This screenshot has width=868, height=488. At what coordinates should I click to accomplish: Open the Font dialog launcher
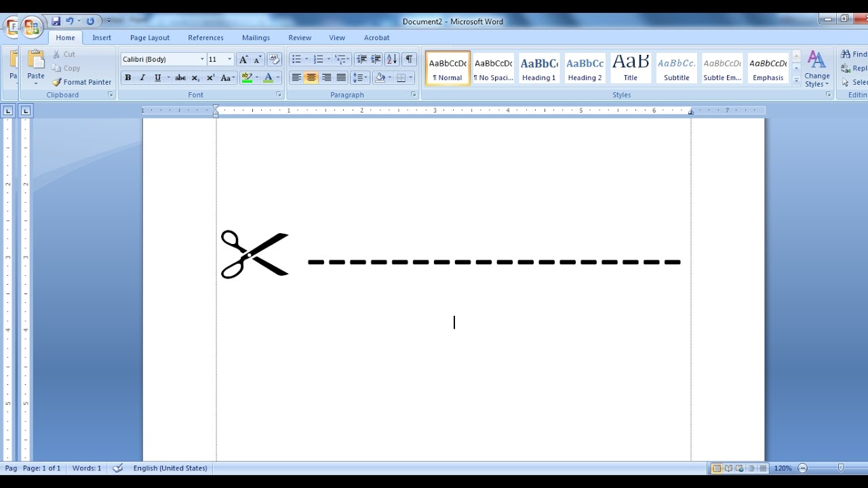[x=279, y=95]
